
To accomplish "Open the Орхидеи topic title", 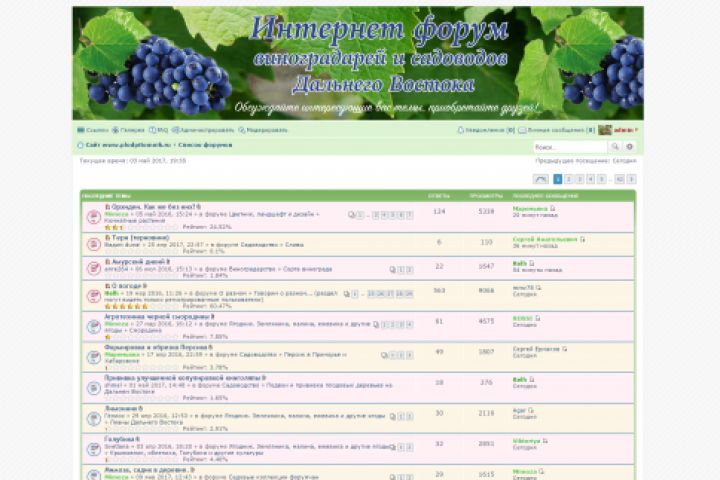I will (x=153, y=207).
